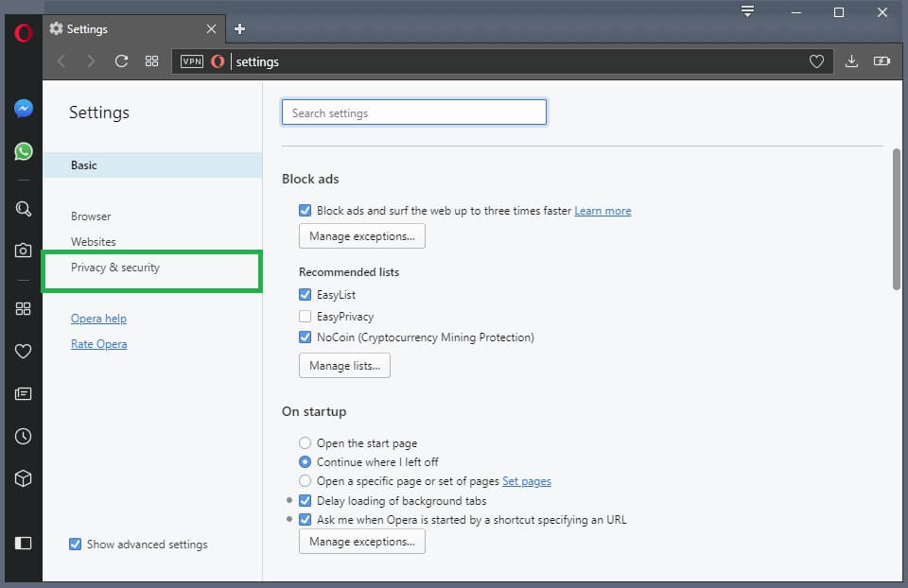This screenshot has height=588, width=908.
Task: Select 'Open the start page' on startup
Action: 305,442
